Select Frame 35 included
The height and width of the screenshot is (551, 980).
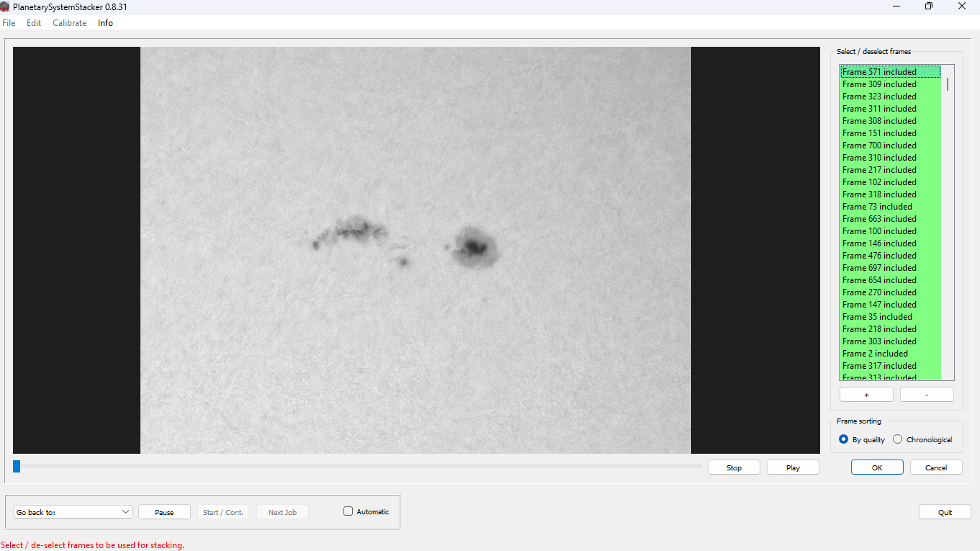point(891,317)
